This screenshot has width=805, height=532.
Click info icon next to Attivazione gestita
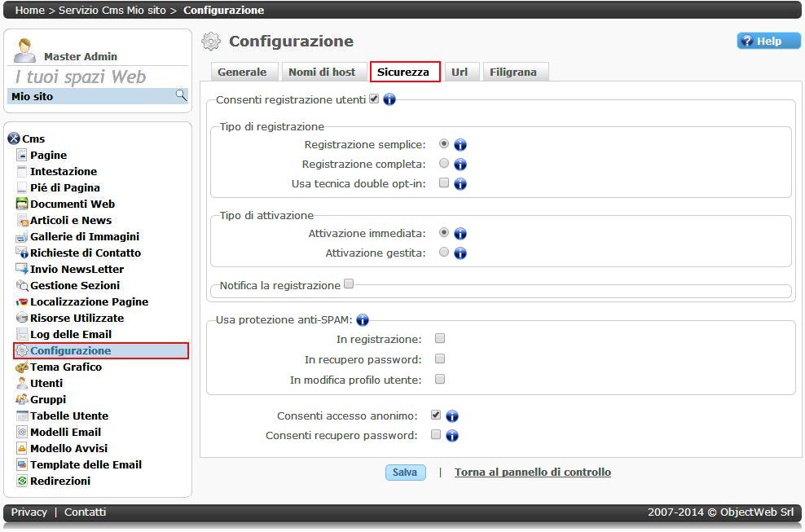[460, 253]
